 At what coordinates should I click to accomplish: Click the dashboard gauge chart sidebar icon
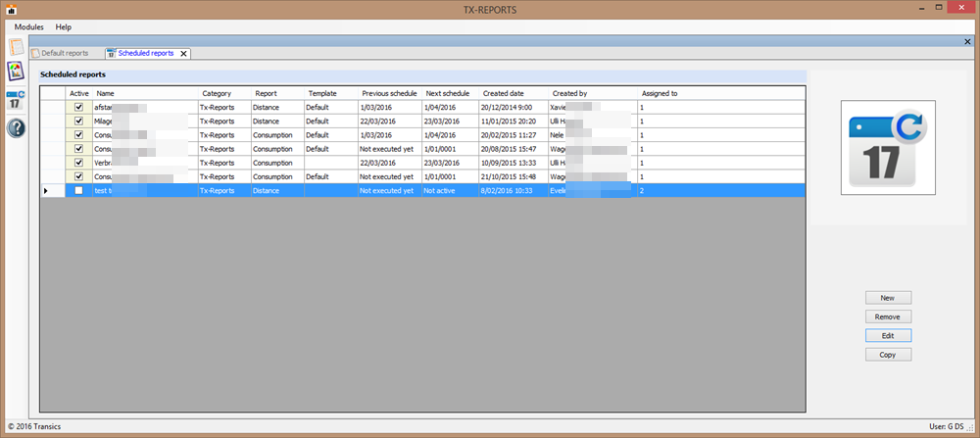click(x=15, y=72)
